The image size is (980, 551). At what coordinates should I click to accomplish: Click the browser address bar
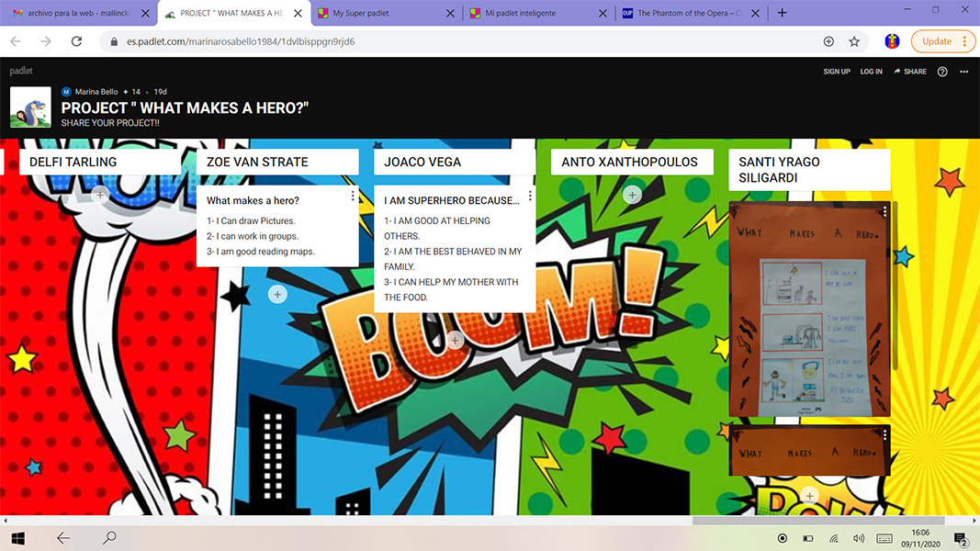coord(459,41)
